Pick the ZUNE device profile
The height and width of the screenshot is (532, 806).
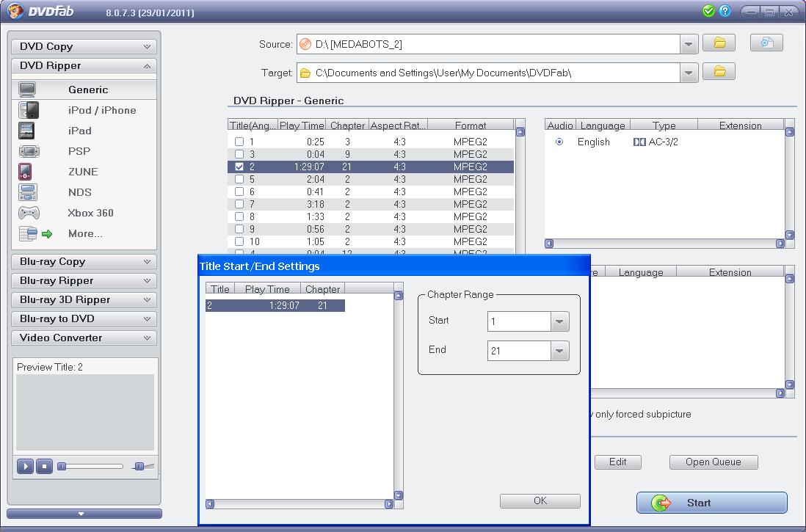click(84, 172)
